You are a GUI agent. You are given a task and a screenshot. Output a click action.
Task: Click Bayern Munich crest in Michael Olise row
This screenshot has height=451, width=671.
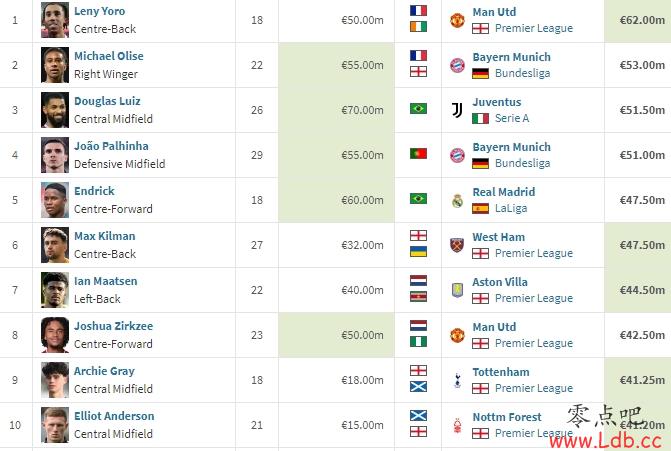[457, 65]
